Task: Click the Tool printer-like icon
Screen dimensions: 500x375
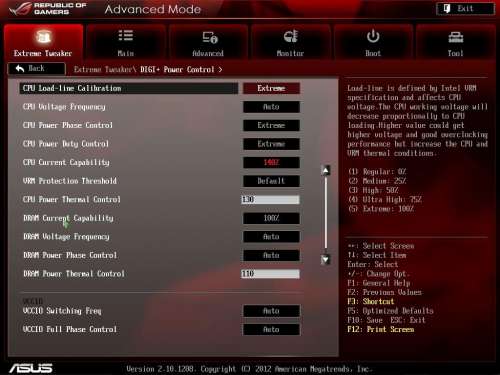Action: tap(455, 37)
